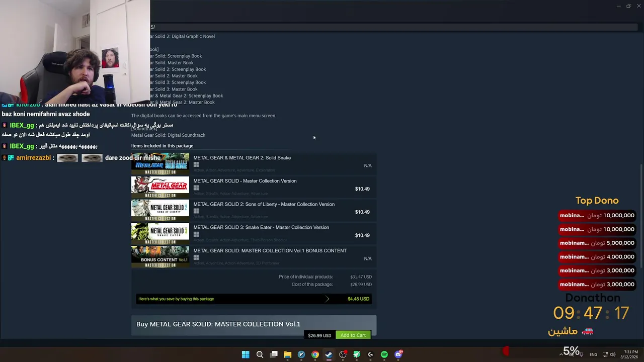Open Logitech G HUB from the taskbar
This screenshot has height=362, width=644.
(370, 354)
